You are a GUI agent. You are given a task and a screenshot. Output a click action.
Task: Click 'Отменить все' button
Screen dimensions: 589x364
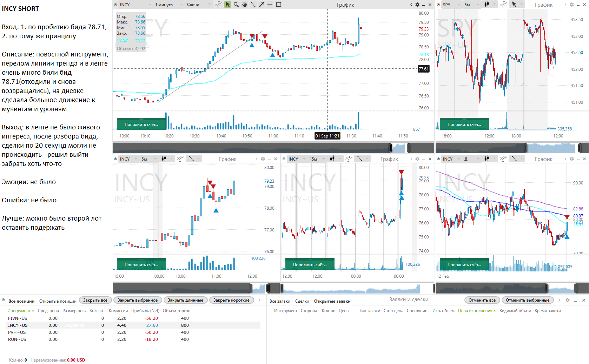tap(482, 300)
